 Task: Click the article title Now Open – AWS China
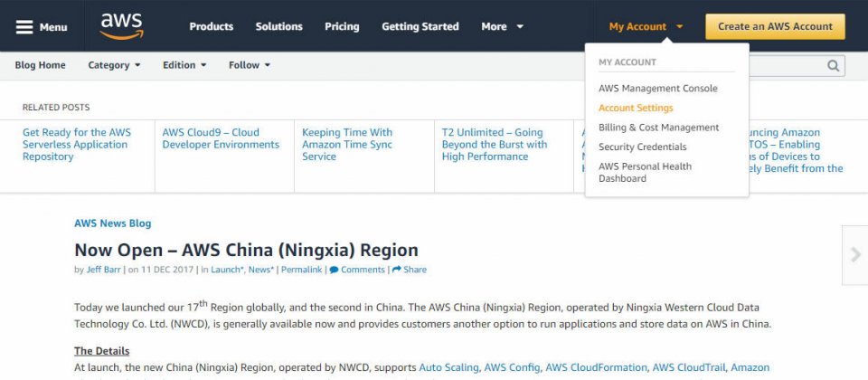point(246,251)
